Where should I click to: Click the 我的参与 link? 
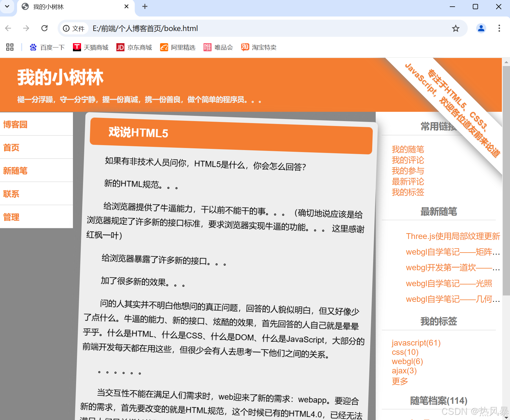point(408,171)
